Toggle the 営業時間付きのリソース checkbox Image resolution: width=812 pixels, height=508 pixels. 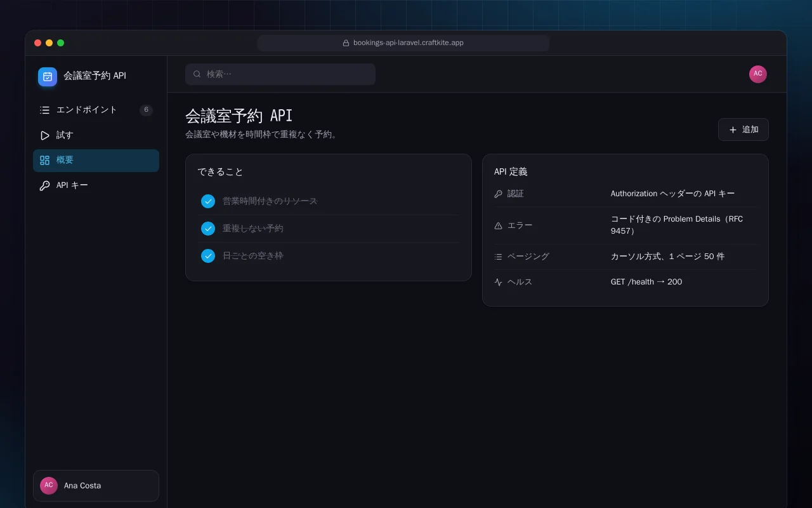pos(208,201)
